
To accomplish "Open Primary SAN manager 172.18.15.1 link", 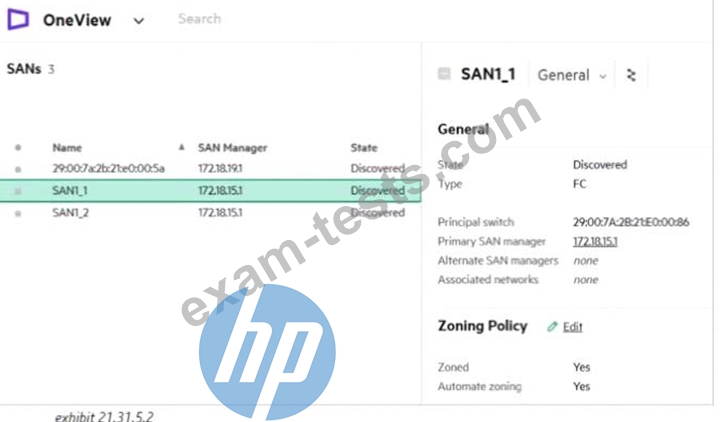I will click(x=595, y=241).
